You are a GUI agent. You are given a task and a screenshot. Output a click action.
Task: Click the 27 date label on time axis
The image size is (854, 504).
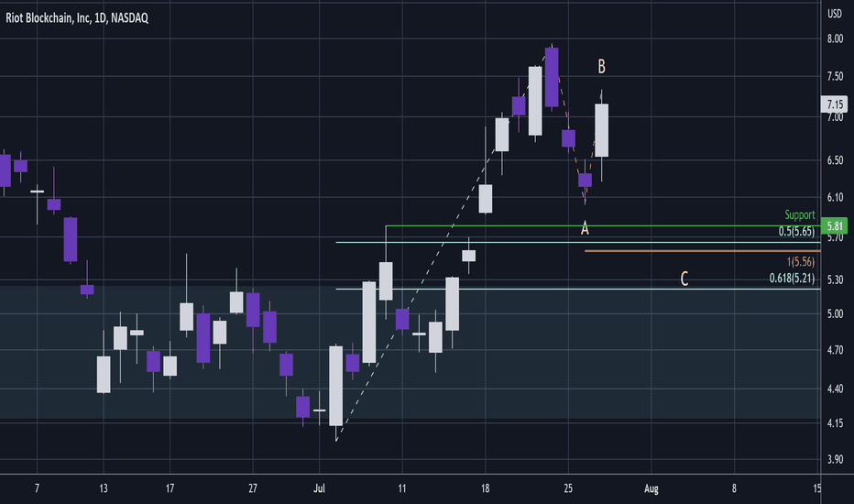253,488
